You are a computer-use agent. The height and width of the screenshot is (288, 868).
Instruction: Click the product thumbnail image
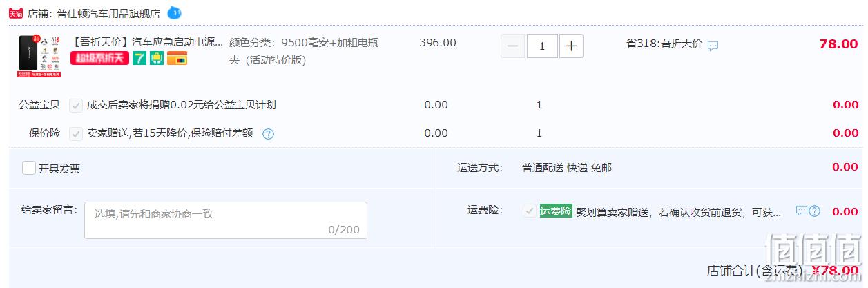pos(39,55)
